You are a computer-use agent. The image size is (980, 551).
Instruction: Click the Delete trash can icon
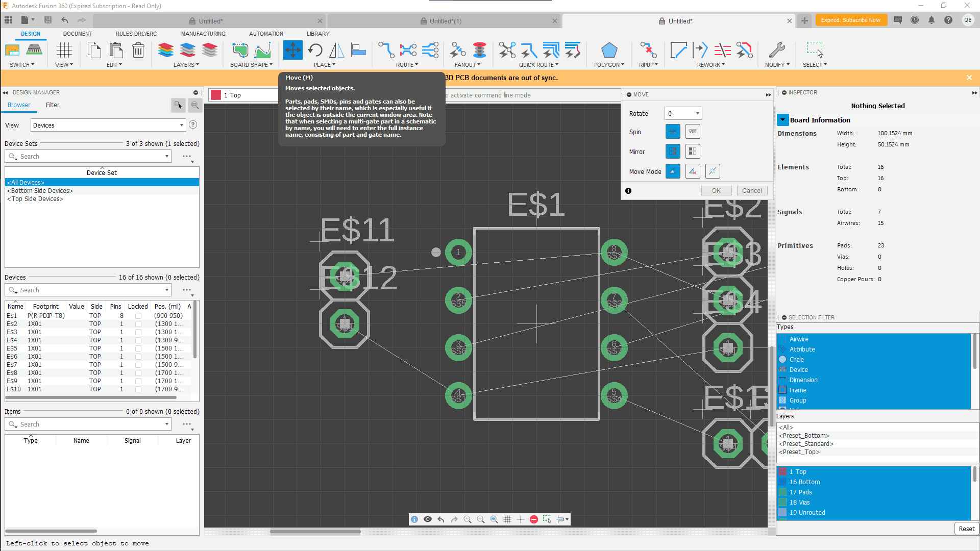[x=138, y=51]
